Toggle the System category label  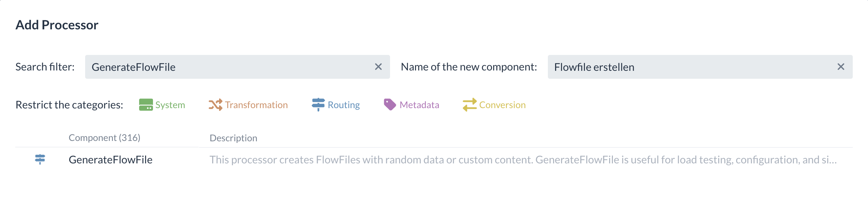[170, 105]
